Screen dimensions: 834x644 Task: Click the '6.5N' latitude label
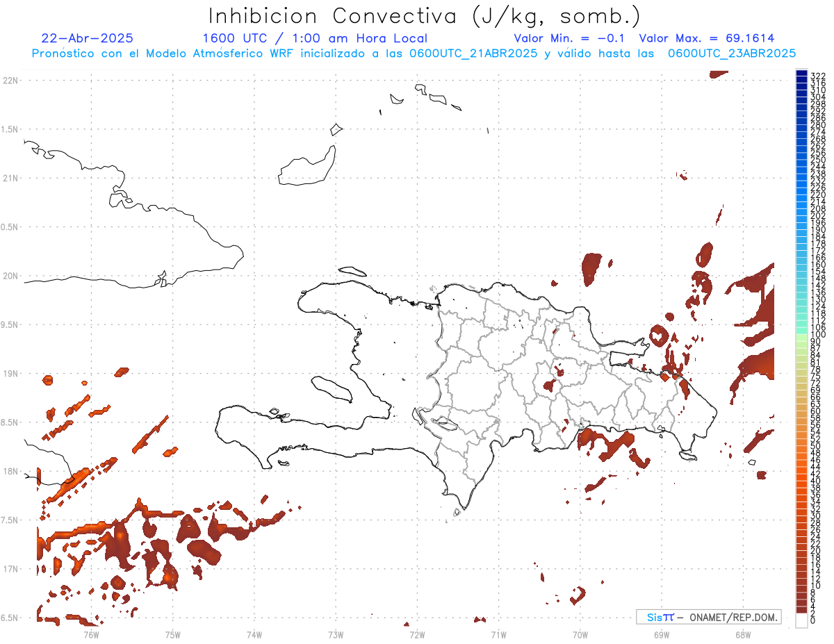[10, 618]
